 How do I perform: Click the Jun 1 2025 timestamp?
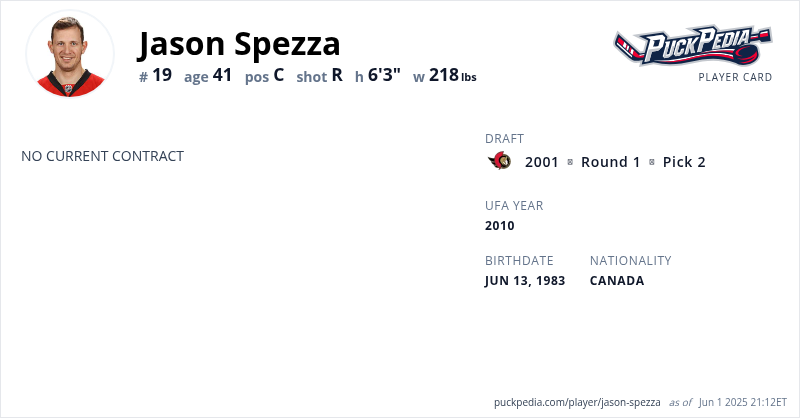click(742, 402)
